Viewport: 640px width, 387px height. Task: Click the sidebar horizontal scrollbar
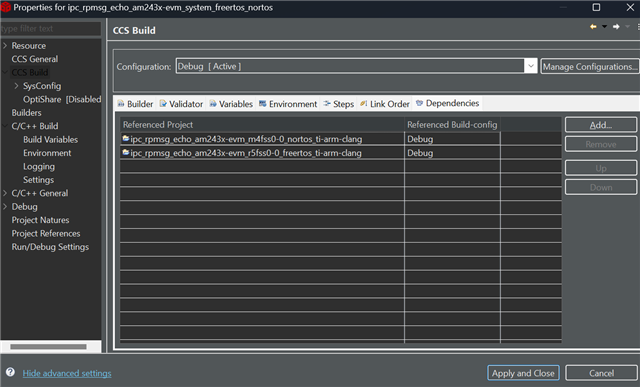point(48,347)
